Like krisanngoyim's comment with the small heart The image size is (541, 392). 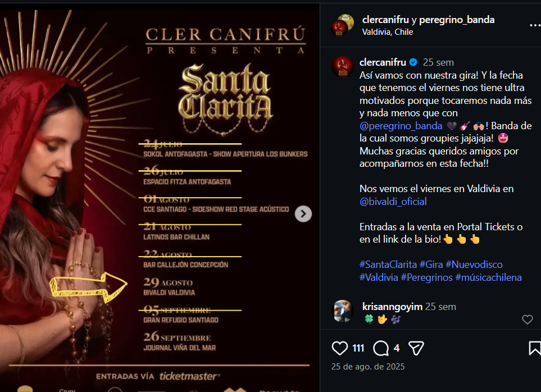pos(527,319)
